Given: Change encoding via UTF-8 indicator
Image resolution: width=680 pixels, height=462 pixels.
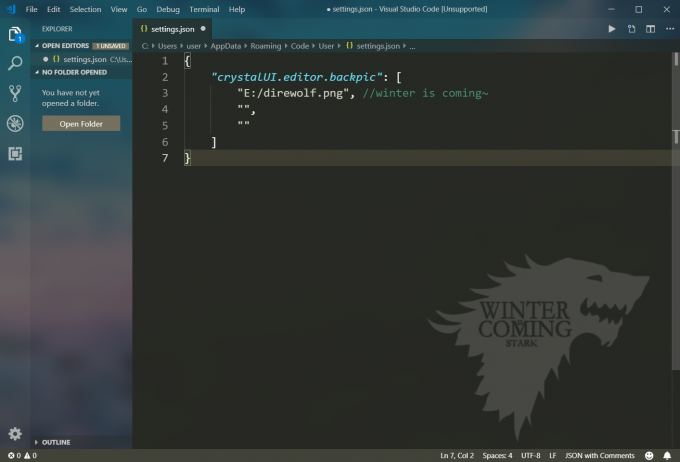Looking at the screenshot, I should (x=530, y=455).
